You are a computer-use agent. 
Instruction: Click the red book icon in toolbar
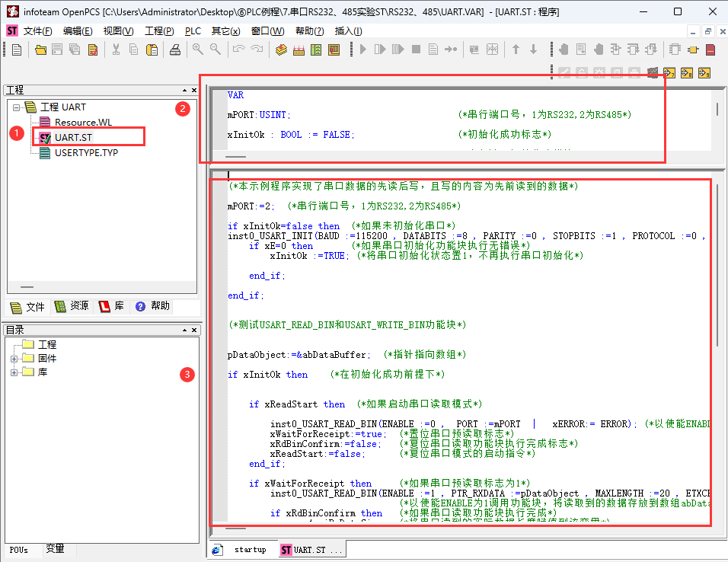(x=710, y=49)
